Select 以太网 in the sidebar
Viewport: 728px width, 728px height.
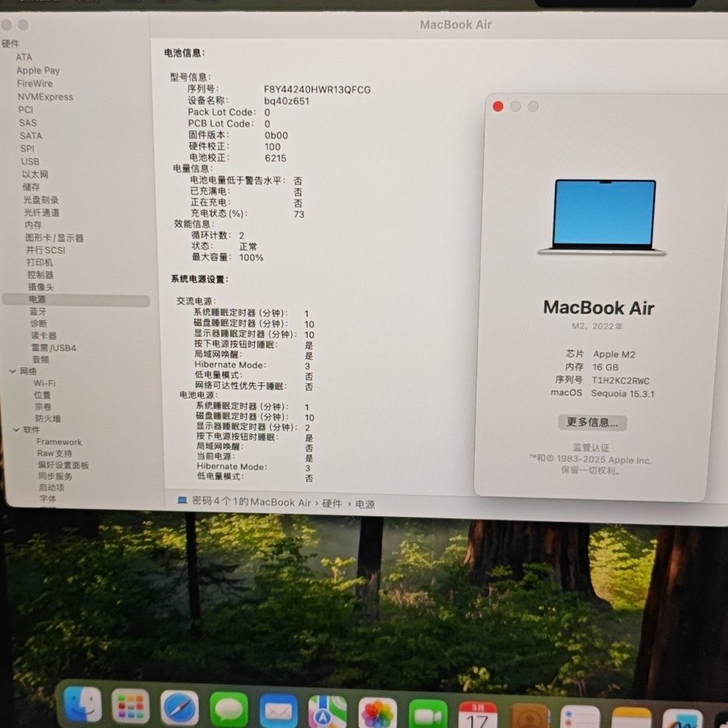pyautogui.click(x=36, y=174)
